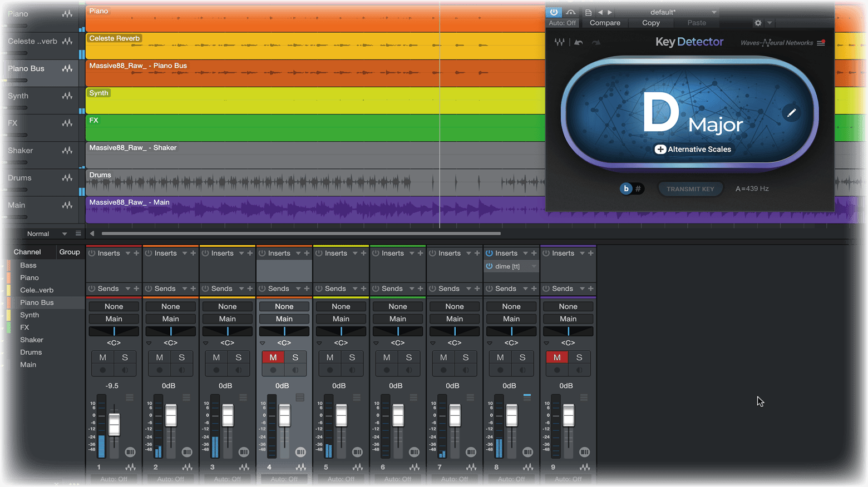Click the Piano track waveform icon
The image size is (868, 487).
(67, 14)
